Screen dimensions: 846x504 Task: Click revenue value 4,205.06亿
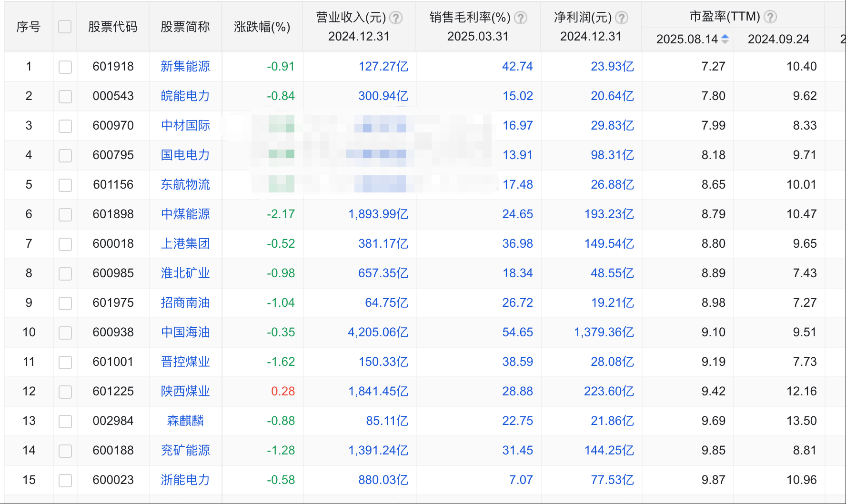(x=378, y=332)
